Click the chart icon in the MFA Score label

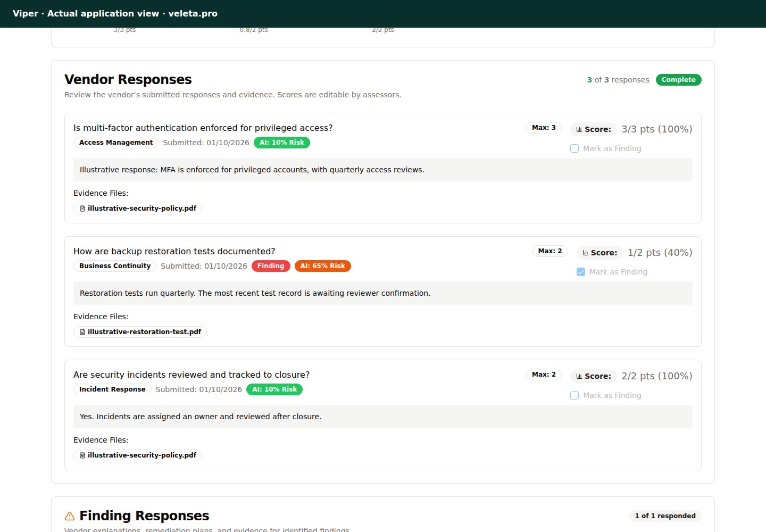[x=579, y=129]
